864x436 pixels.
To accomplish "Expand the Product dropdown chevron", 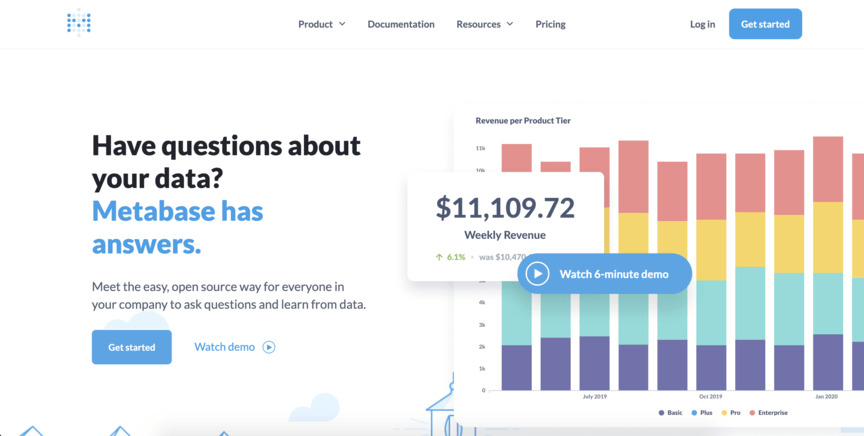I will click(342, 24).
